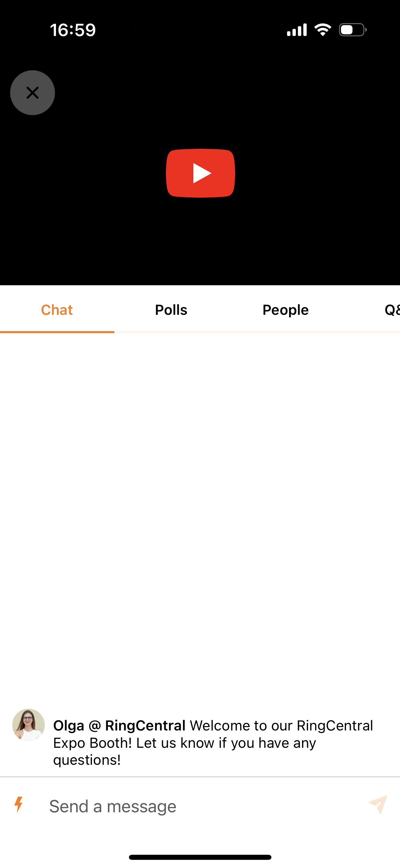Close the video with the X button

(x=33, y=93)
